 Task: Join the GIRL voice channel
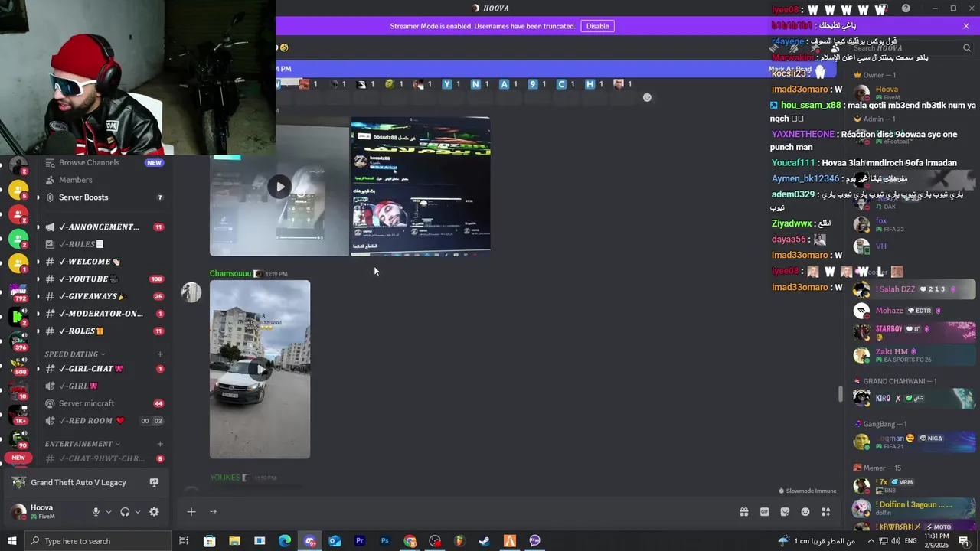[78, 386]
